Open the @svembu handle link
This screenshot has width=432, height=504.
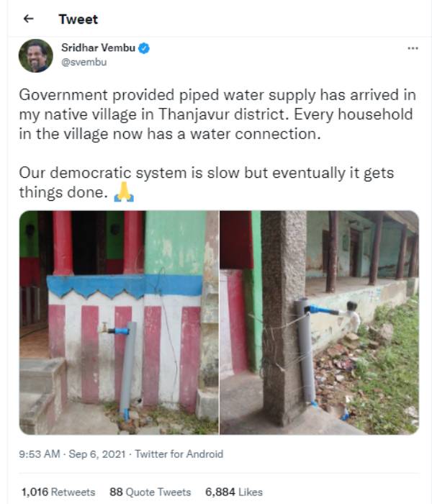pos(84,62)
